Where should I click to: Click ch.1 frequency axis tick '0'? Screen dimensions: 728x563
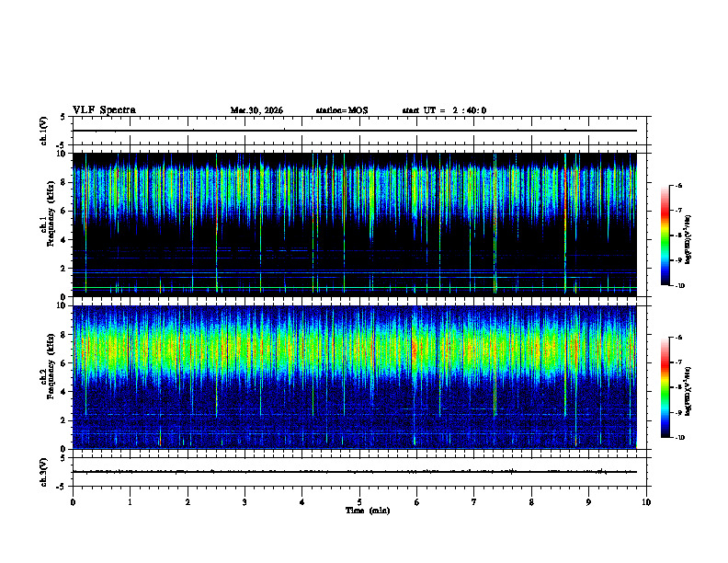pos(63,297)
